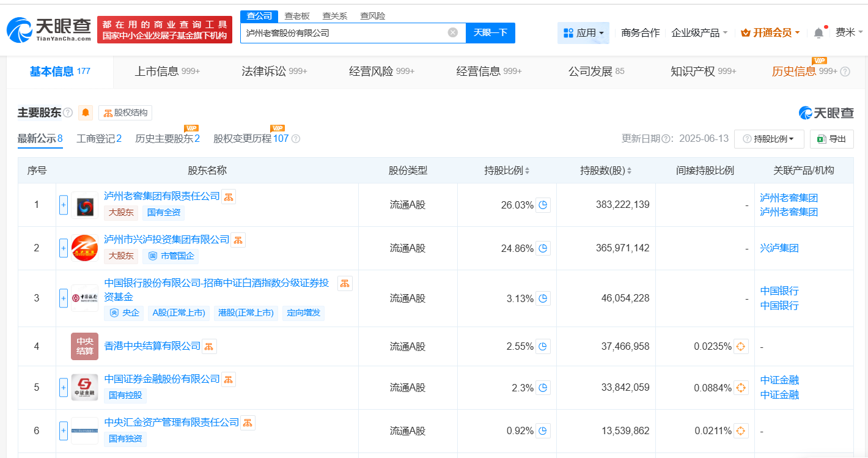Image resolution: width=868 pixels, height=458 pixels.
Task: Click the 天眼一下 search button
Action: click(x=490, y=33)
